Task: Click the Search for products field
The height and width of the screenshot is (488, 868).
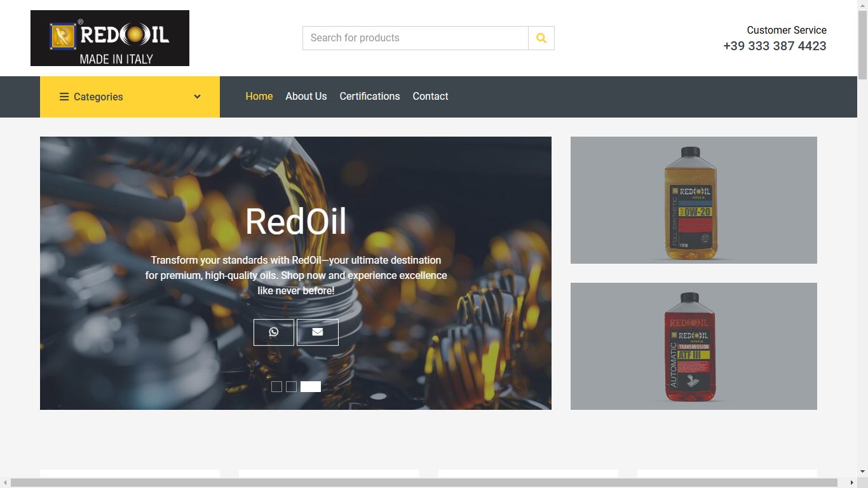Action: click(x=416, y=38)
